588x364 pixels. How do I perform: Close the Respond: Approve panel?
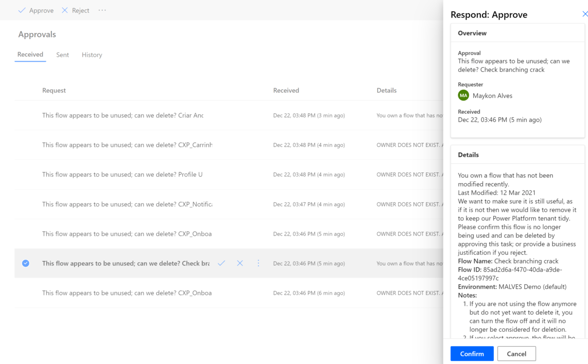point(584,14)
